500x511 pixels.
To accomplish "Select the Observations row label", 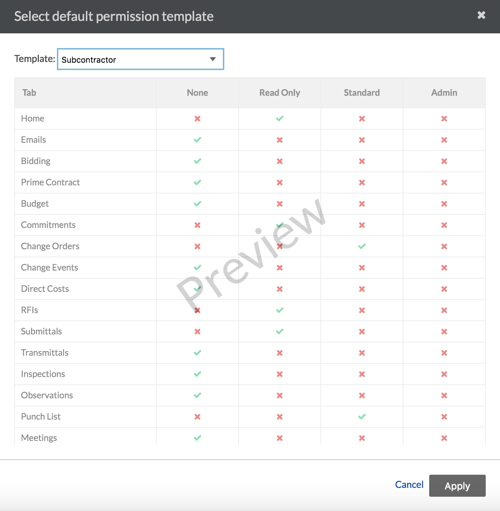I will [47, 395].
